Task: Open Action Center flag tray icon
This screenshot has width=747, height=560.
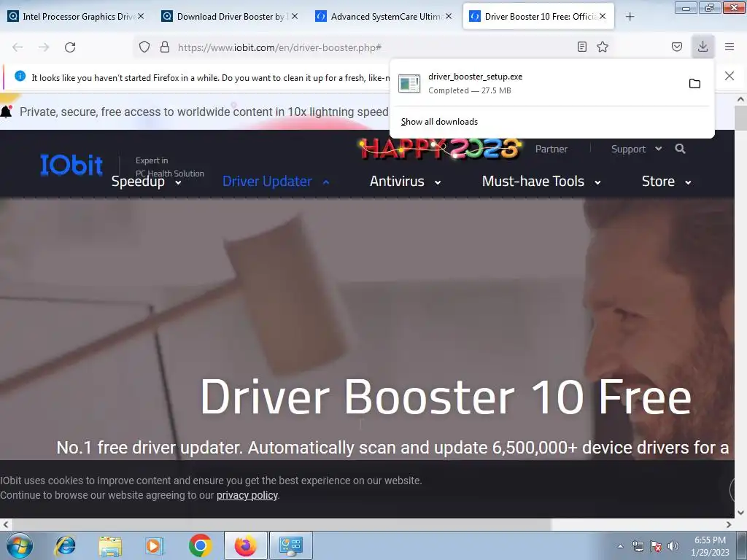Action: pos(656,546)
